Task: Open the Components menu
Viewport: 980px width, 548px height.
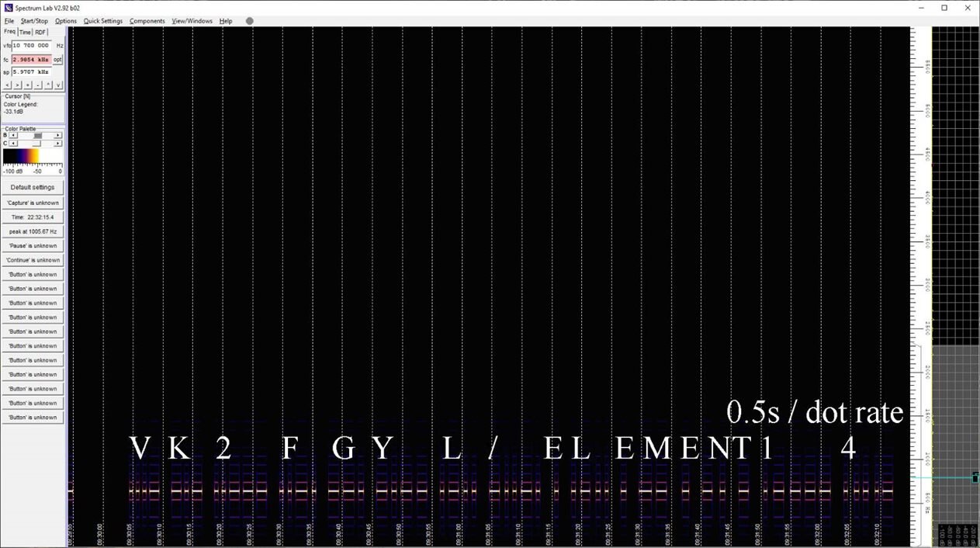Action: coord(147,21)
